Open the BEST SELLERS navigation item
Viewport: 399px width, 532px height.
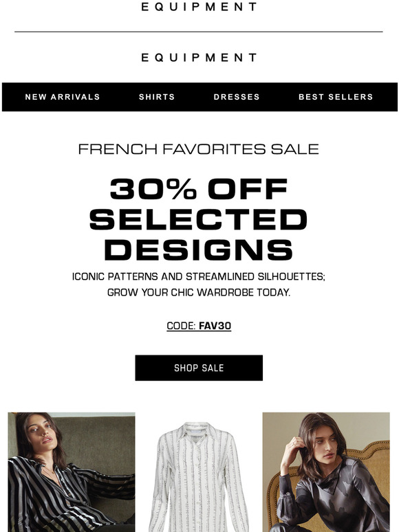(336, 97)
